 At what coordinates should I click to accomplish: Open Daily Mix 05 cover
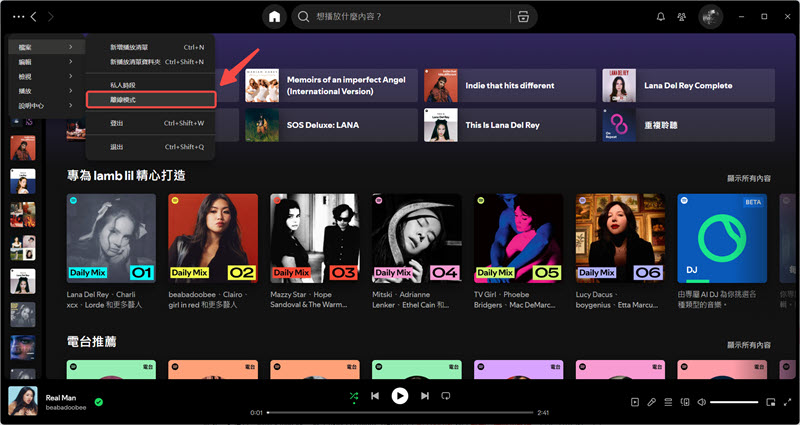pyautogui.click(x=518, y=238)
